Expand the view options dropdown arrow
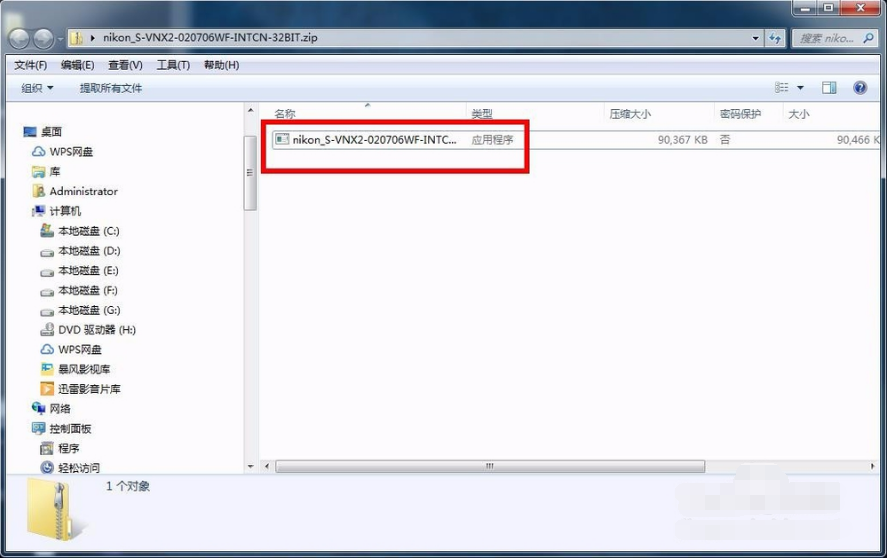887x558 pixels. pyautogui.click(x=800, y=88)
